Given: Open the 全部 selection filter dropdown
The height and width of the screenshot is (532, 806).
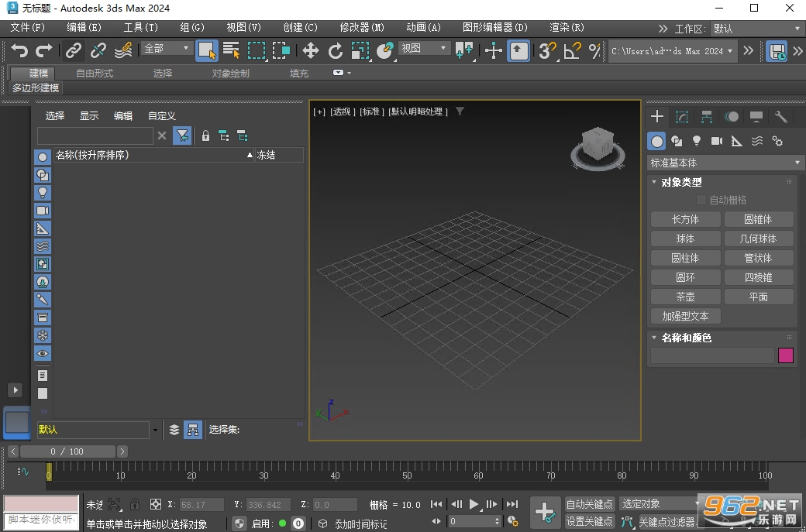Looking at the screenshot, I should pos(167,48).
